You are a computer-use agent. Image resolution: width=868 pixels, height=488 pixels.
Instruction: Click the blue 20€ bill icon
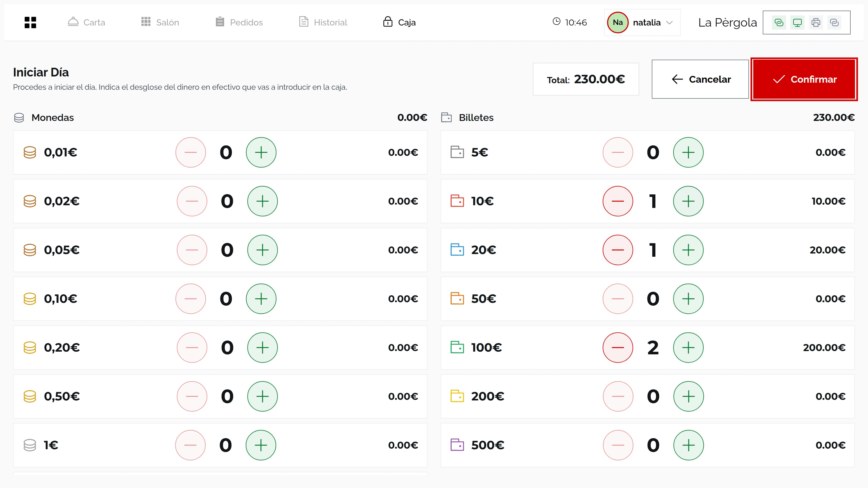[457, 250]
